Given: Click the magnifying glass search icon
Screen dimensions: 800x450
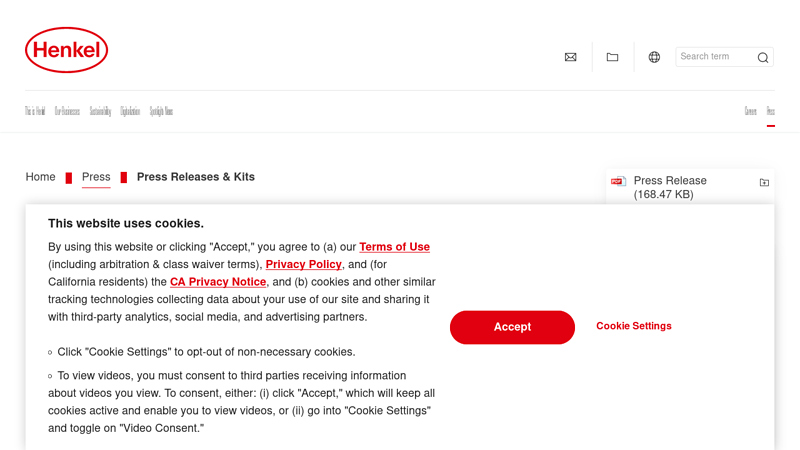Looking at the screenshot, I should [763, 57].
